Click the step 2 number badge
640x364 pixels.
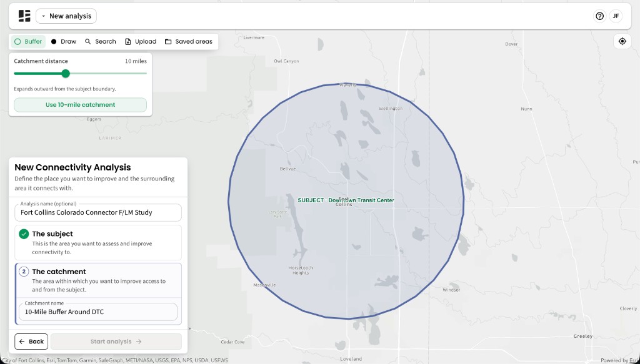tap(24, 272)
